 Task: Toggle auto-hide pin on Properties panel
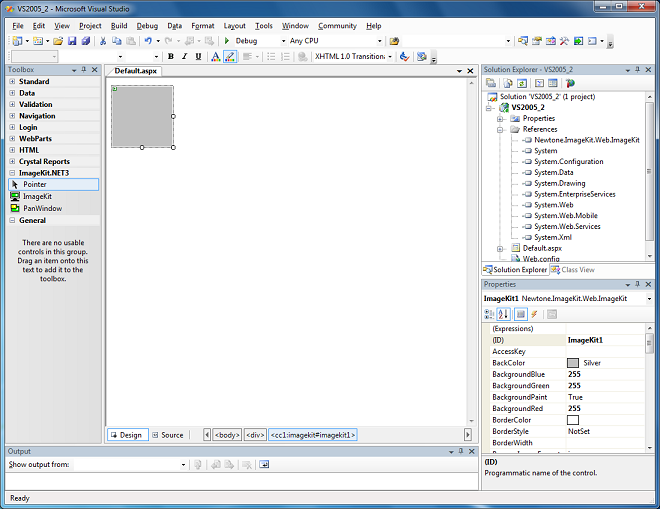[638, 284]
